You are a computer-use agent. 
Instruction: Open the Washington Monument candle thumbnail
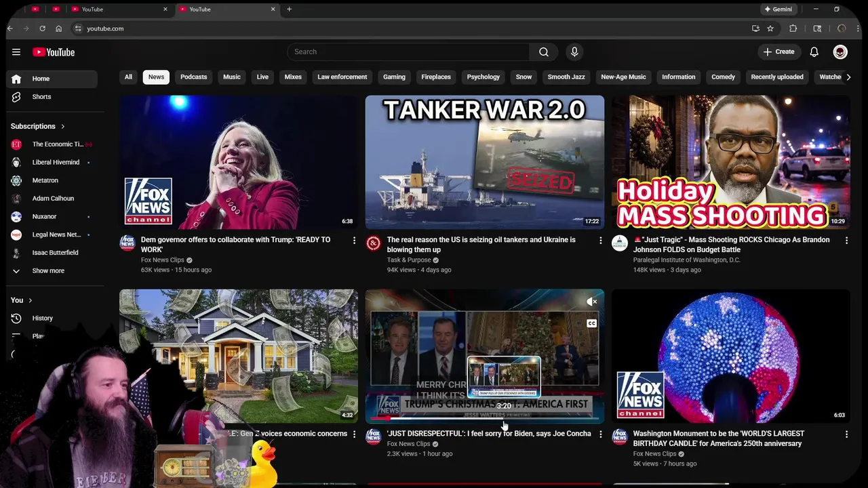[731, 356]
